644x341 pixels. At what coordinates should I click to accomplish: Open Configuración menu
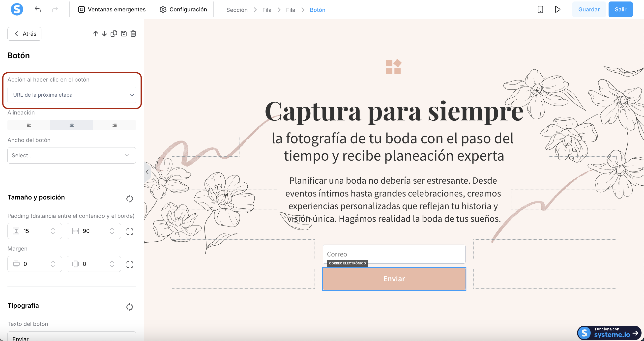pyautogui.click(x=183, y=9)
